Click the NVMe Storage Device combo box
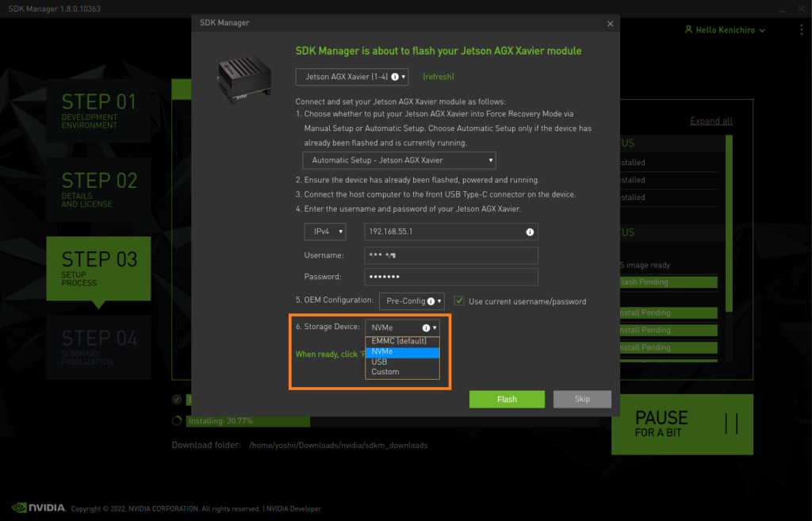The width and height of the screenshot is (812, 521). (402, 328)
